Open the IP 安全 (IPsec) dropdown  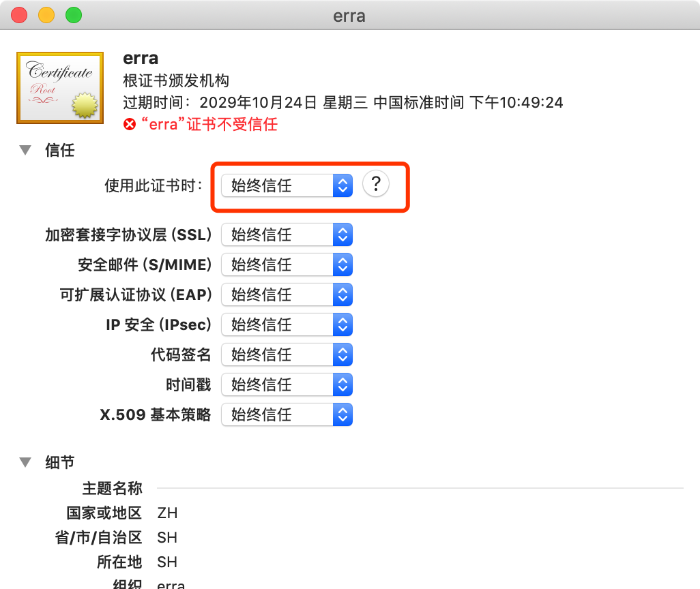287,325
